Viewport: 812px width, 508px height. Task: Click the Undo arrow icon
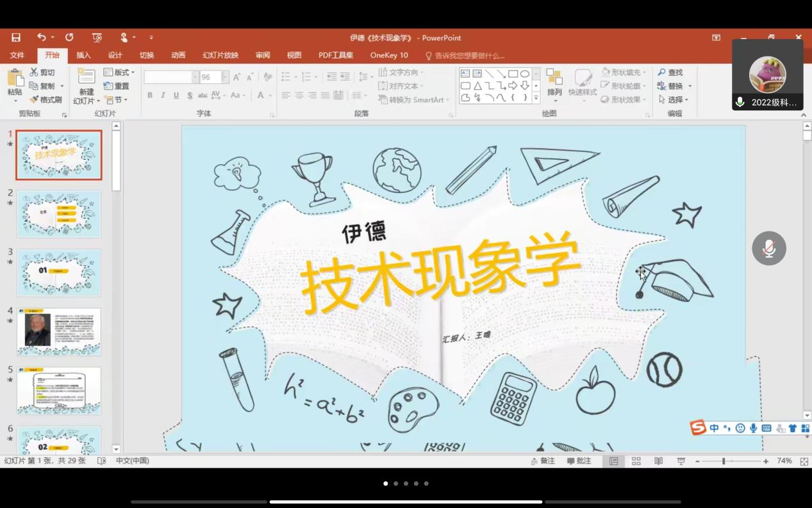click(42, 38)
